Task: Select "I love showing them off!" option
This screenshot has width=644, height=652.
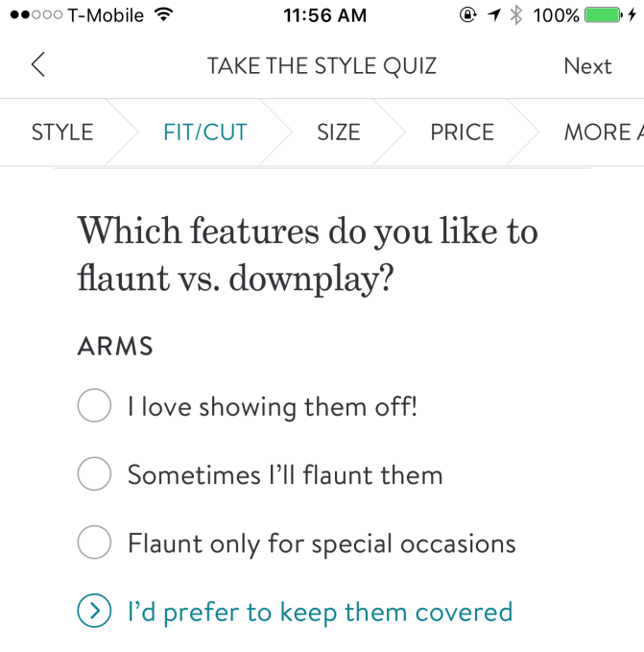Action: click(94, 406)
